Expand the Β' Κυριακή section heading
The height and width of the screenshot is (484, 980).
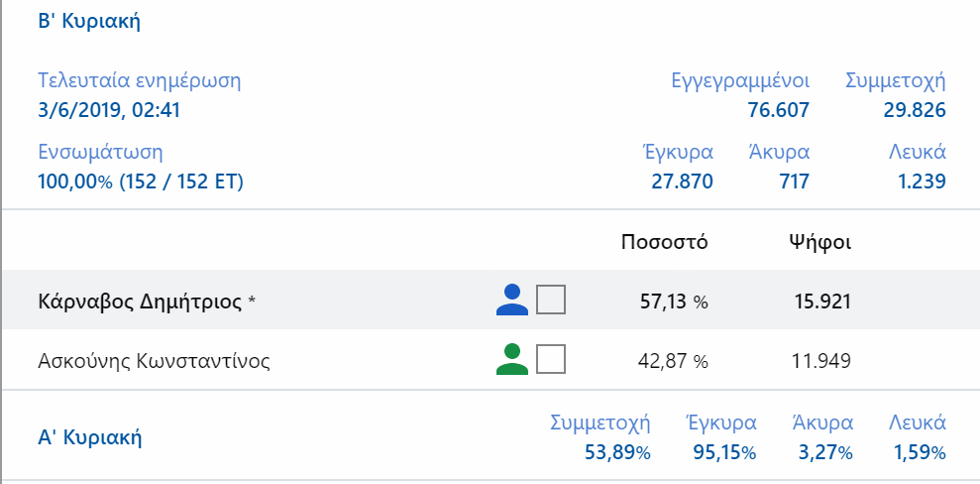88,21
